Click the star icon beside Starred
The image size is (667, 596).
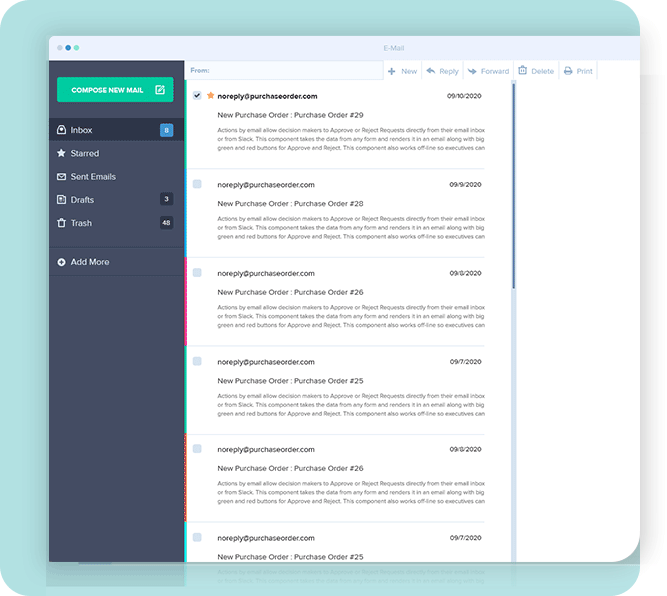coord(61,153)
